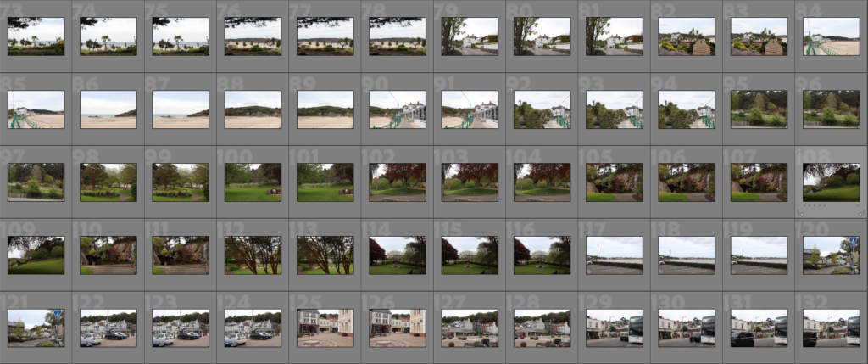
Task: Click thumbnail 84 showing green railing
Action: [x=832, y=36]
